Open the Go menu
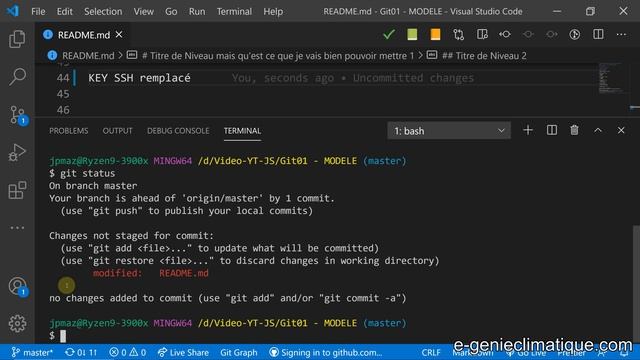 tap(171, 11)
